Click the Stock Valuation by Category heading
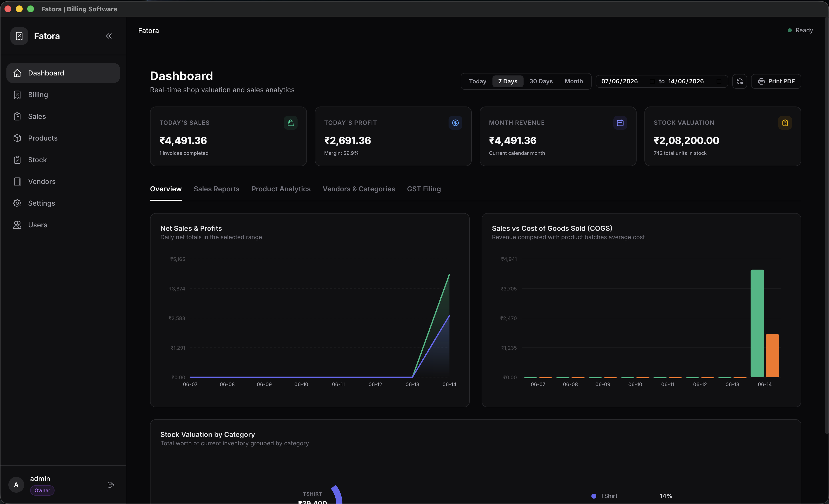 (x=207, y=434)
